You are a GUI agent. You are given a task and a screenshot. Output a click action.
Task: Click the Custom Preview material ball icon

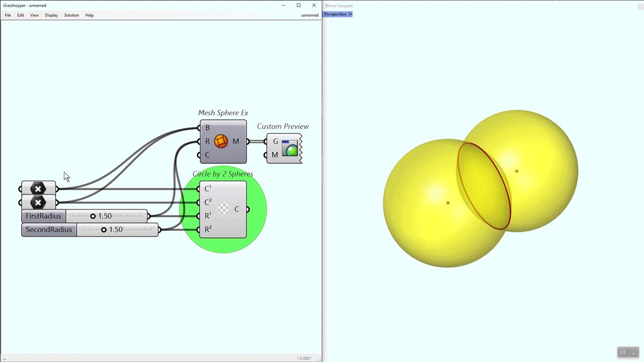pyautogui.click(x=290, y=148)
